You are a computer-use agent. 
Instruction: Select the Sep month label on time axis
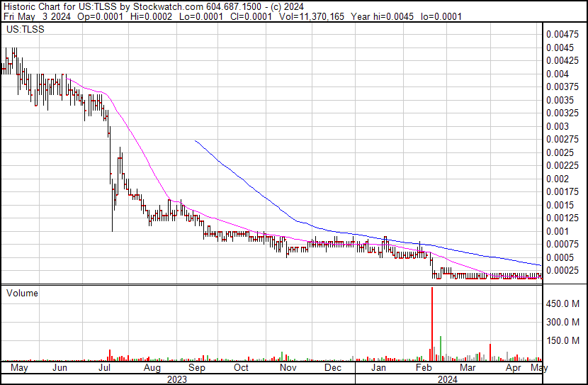[196, 369]
